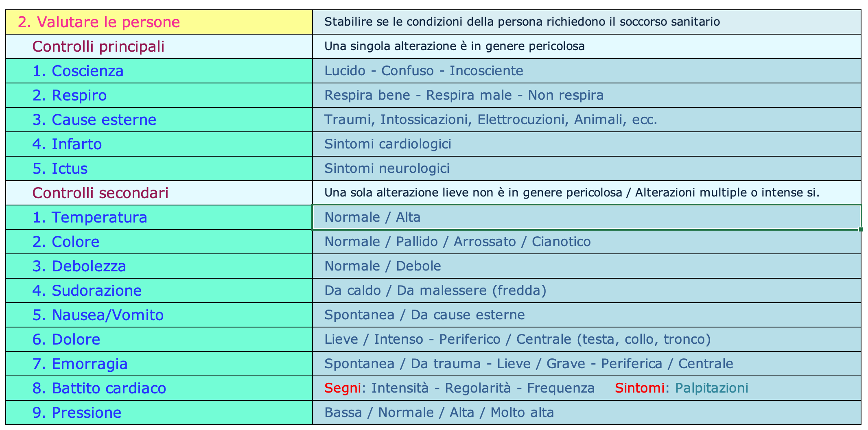Click the 'Da caldo / Da malessere (fredda)' cell

(586, 290)
